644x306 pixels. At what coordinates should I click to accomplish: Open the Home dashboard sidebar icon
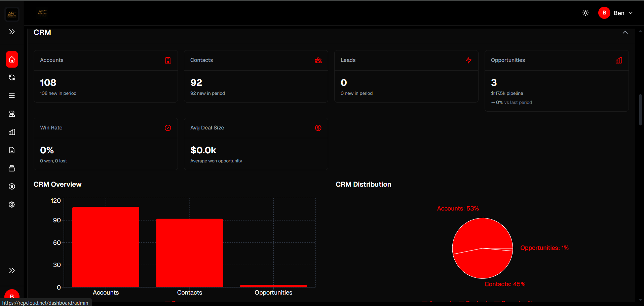point(12,60)
